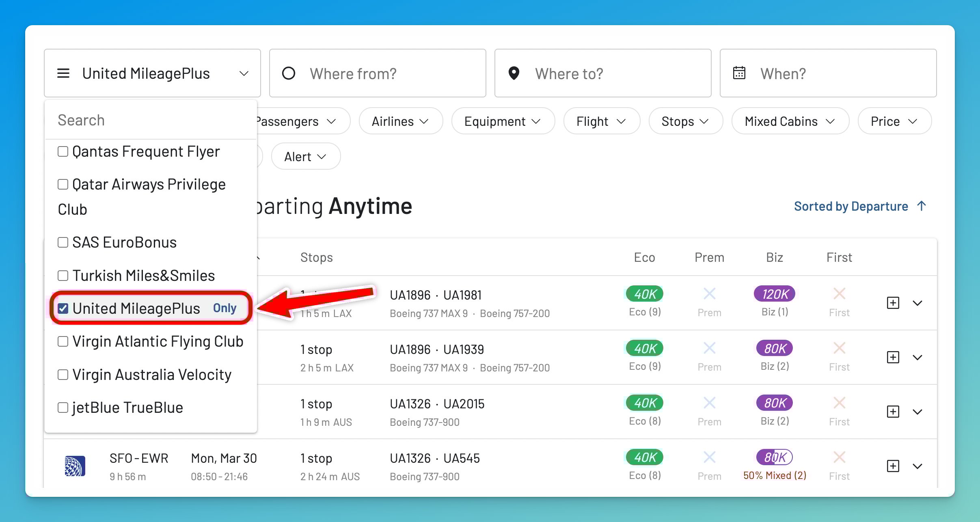This screenshot has width=980, height=522.
Task: Click the green 40K Eco badge on first row
Action: 644,294
